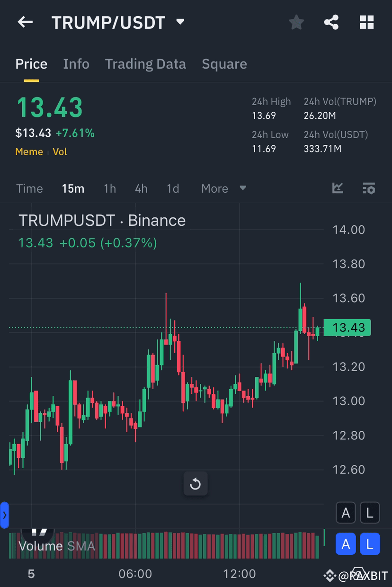Tap the Volume SMA indicator label
This screenshot has height=587, width=392.
click(57, 546)
